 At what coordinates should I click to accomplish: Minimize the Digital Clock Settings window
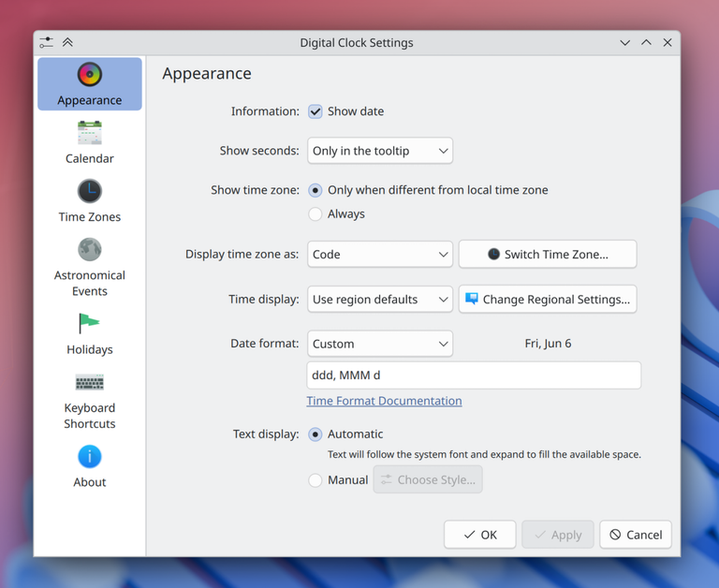click(x=624, y=43)
